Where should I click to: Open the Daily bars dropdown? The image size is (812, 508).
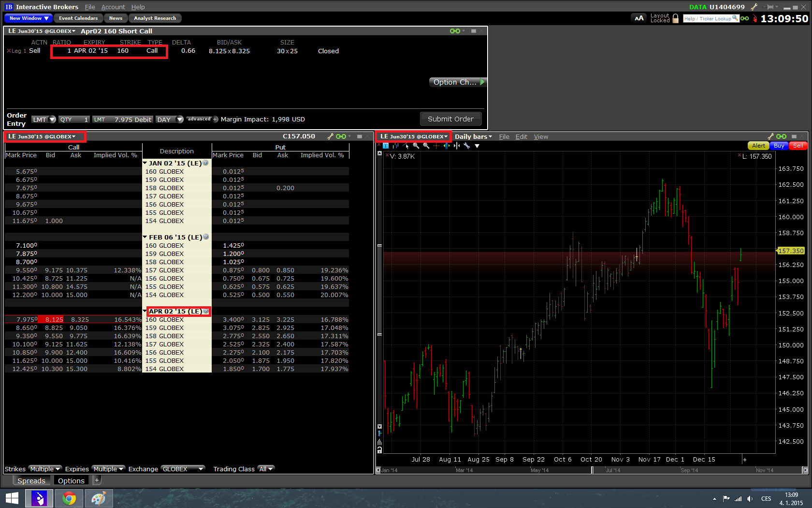pyautogui.click(x=473, y=137)
